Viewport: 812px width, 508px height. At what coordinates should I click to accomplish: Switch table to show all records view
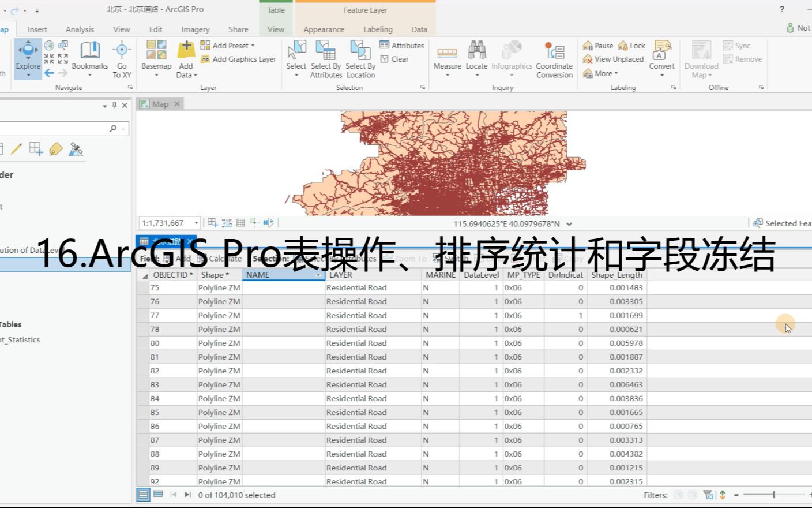point(143,495)
